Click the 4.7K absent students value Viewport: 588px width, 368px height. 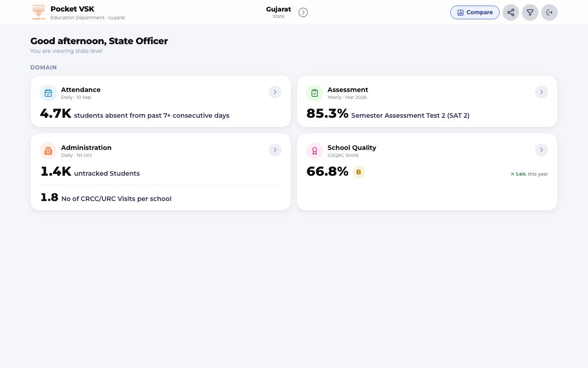click(56, 114)
